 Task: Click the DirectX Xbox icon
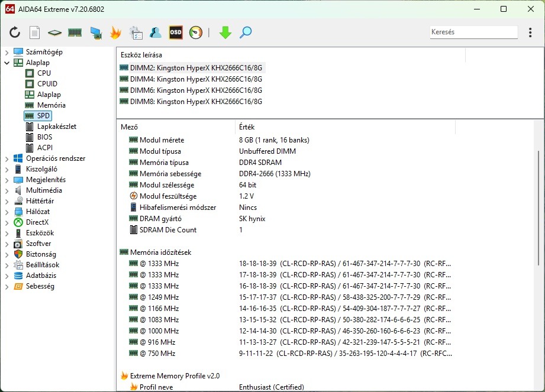18,222
